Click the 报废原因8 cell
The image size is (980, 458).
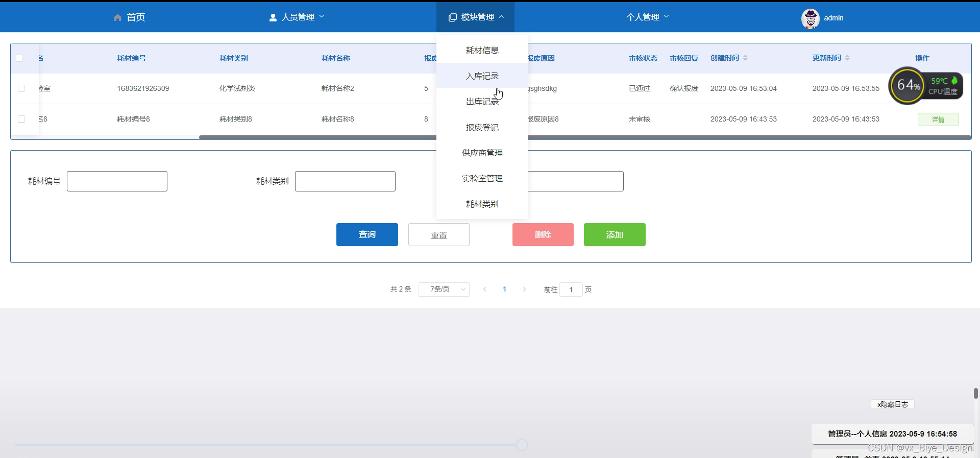(544, 119)
